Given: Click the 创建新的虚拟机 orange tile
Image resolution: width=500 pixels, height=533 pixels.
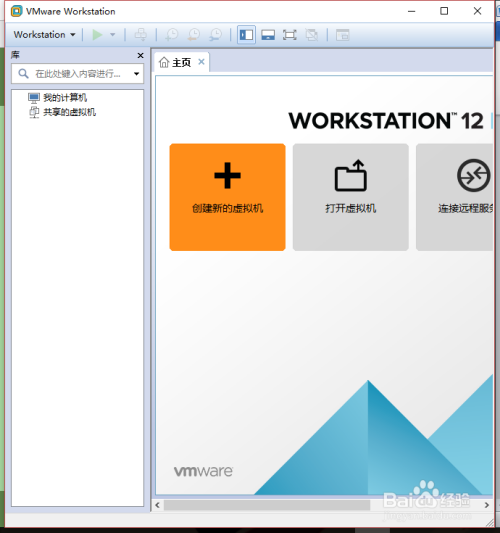Looking at the screenshot, I should pos(227,197).
